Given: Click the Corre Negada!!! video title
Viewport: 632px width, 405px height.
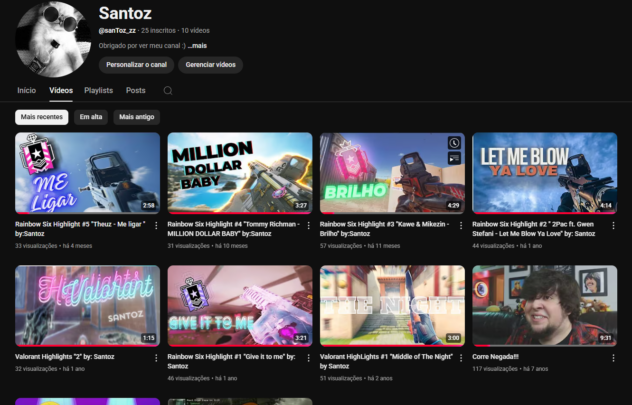Looking at the screenshot, I should pyautogui.click(x=495, y=357).
